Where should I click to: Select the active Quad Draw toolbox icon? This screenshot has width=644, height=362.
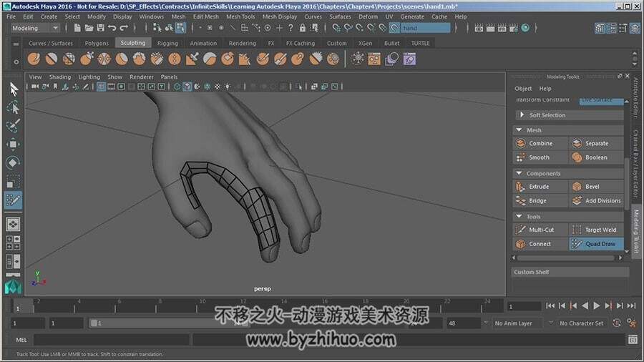[13, 200]
